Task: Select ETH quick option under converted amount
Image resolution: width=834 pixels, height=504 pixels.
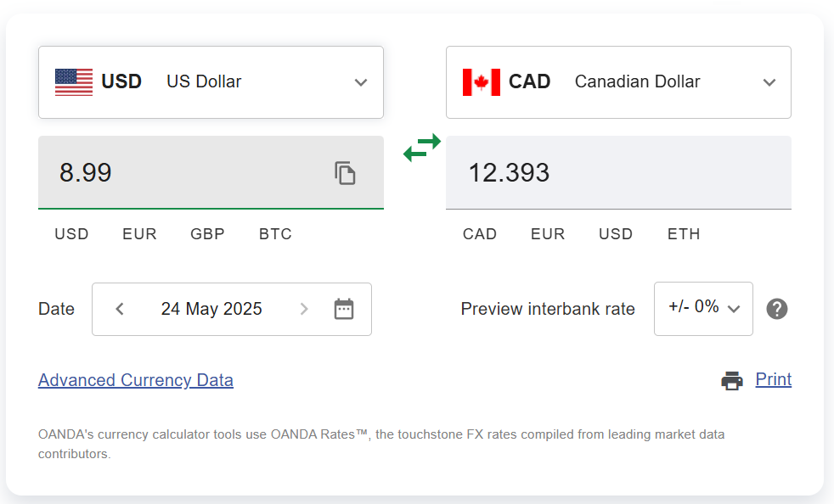Action: [x=684, y=234]
